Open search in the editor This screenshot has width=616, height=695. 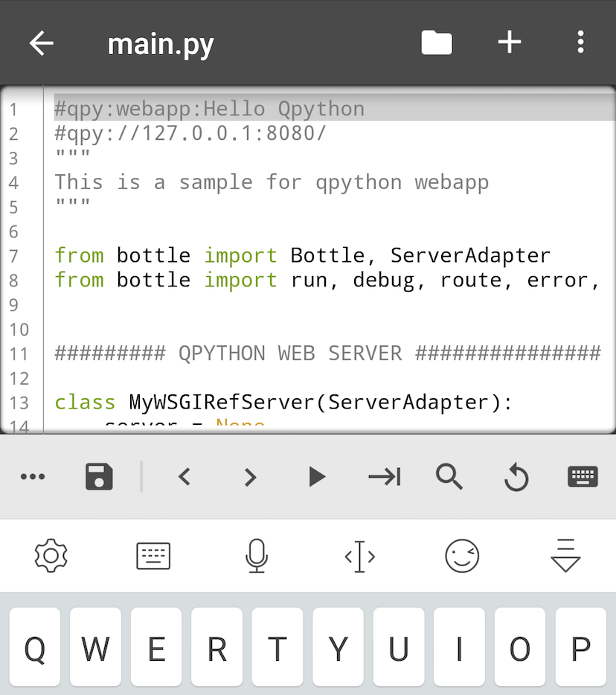pos(449,477)
